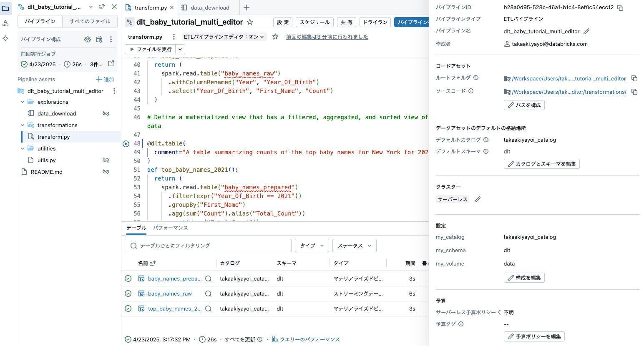The image size is (644, 346).
Task: Collapse the explorations folder
Action: [23, 102]
